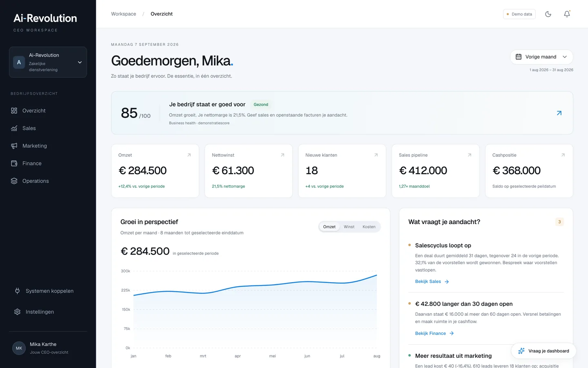
Task: Open the business health score arrow
Action: [x=559, y=113]
